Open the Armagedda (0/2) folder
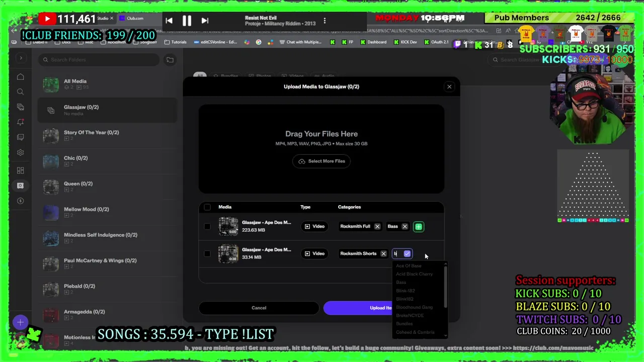 pyautogui.click(x=107, y=315)
